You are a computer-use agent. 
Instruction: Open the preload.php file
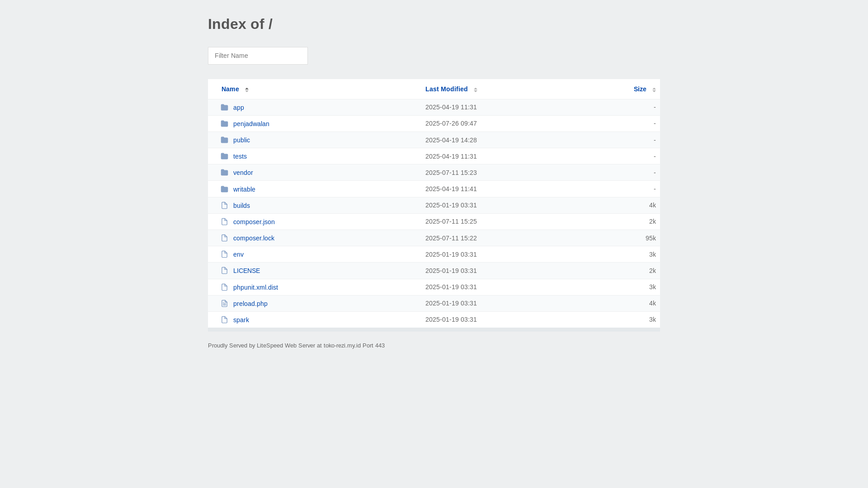point(250,304)
